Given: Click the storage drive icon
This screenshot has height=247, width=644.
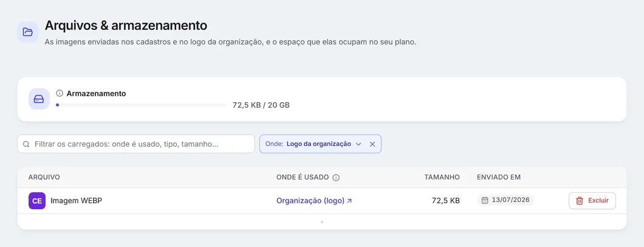Looking at the screenshot, I should (39, 99).
